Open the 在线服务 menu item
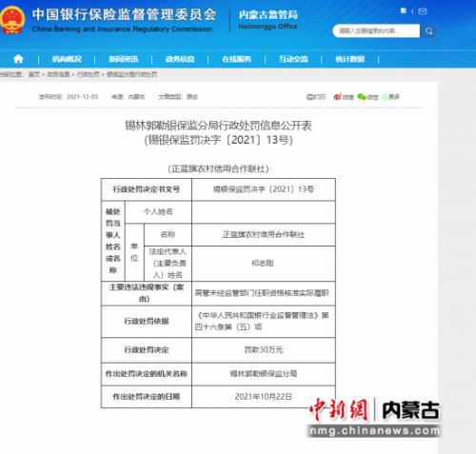Screen dimensions: 476x454 pos(237,59)
